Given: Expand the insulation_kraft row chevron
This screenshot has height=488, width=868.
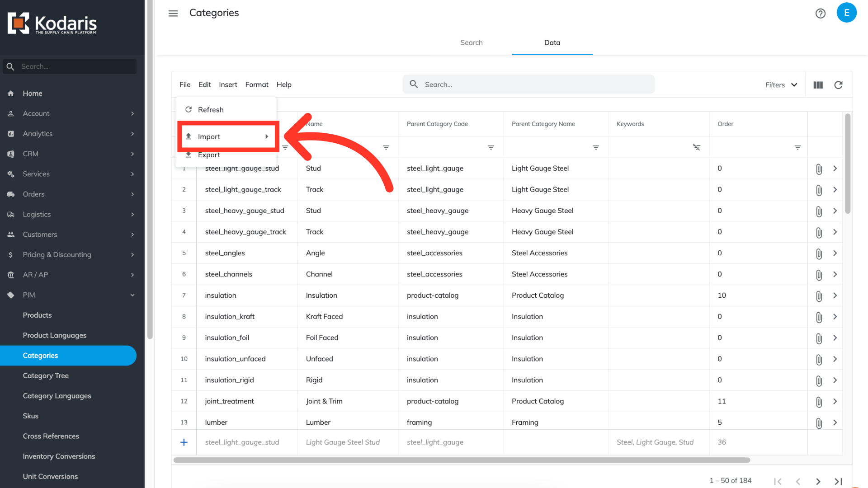Looking at the screenshot, I should (x=835, y=317).
